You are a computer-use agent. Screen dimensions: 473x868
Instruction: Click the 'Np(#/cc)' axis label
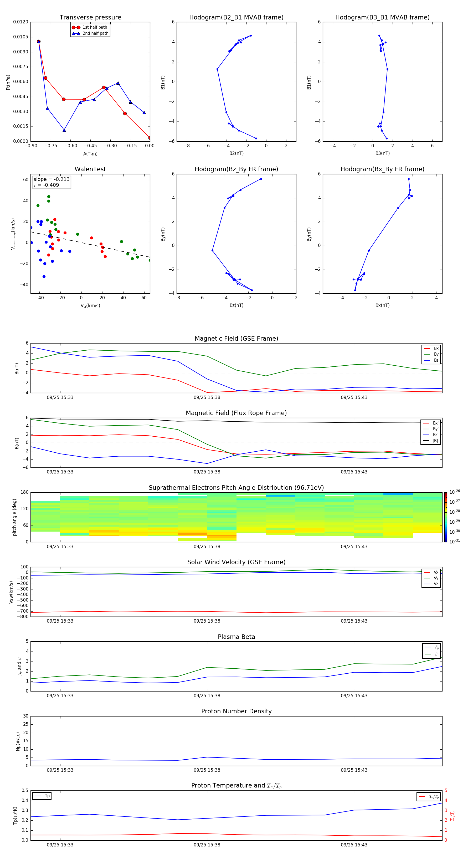pos(18,741)
